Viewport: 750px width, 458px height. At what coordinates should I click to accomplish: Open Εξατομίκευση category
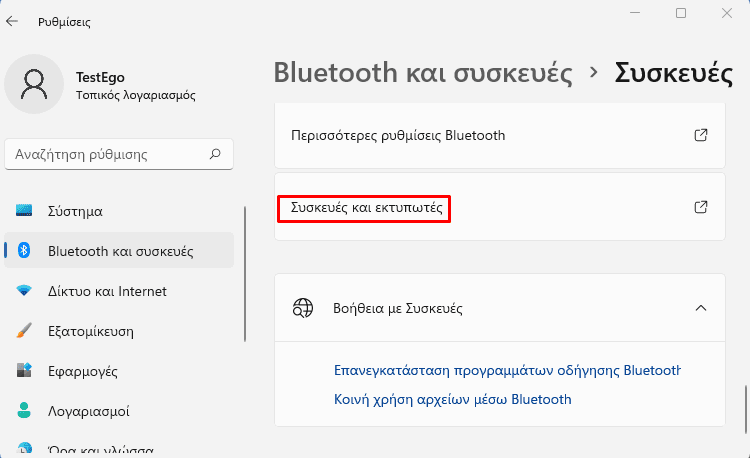[x=119, y=331]
